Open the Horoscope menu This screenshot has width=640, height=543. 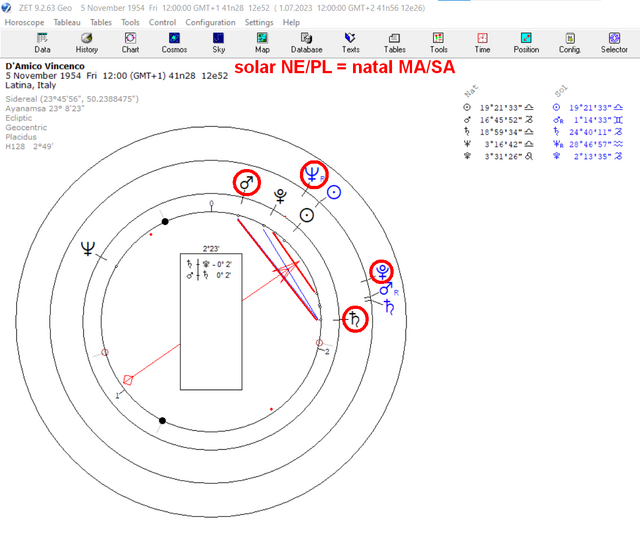(24, 22)
